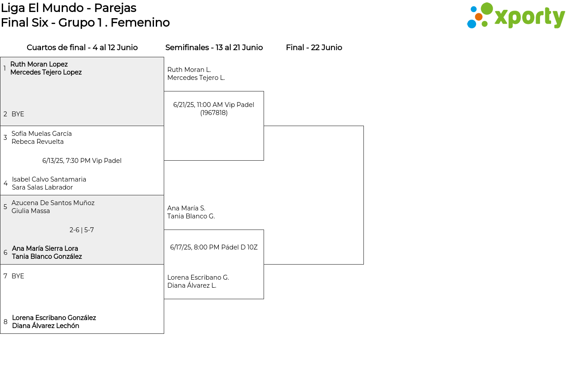This screenshot has height=392, width=568.
Task: Click the xporty logo
Action: tap(516, 16)
